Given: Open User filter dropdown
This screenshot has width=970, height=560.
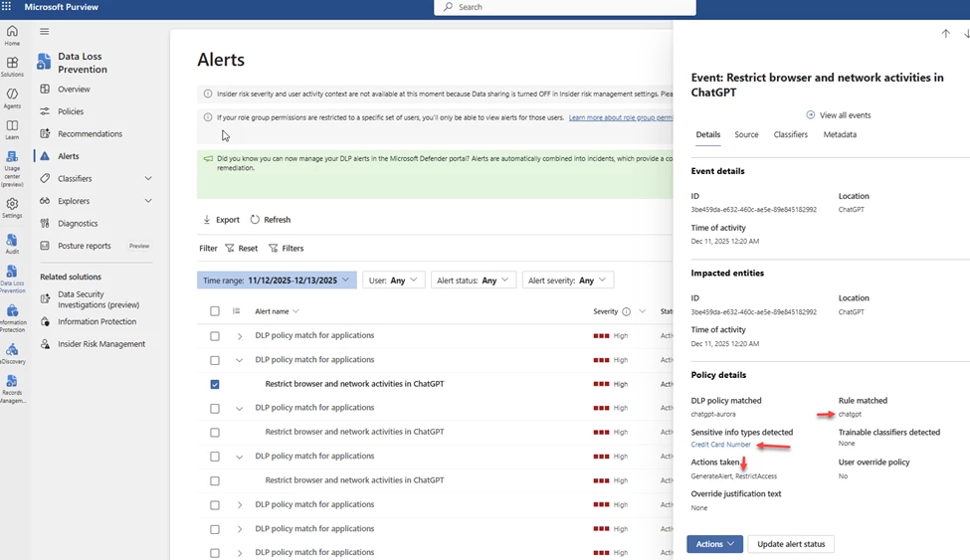Looking at the screenshot, I should (393, 280).
